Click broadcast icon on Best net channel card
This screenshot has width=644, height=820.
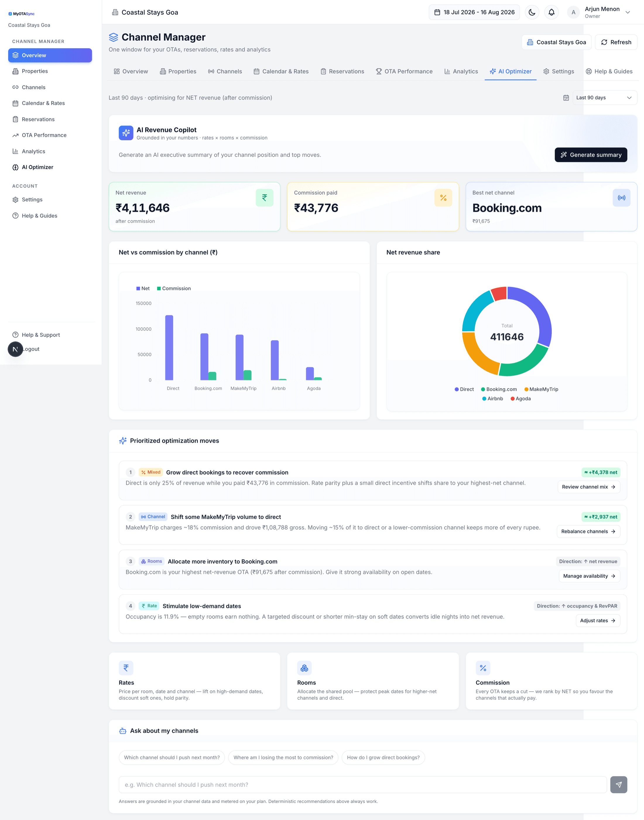[622, 198]
